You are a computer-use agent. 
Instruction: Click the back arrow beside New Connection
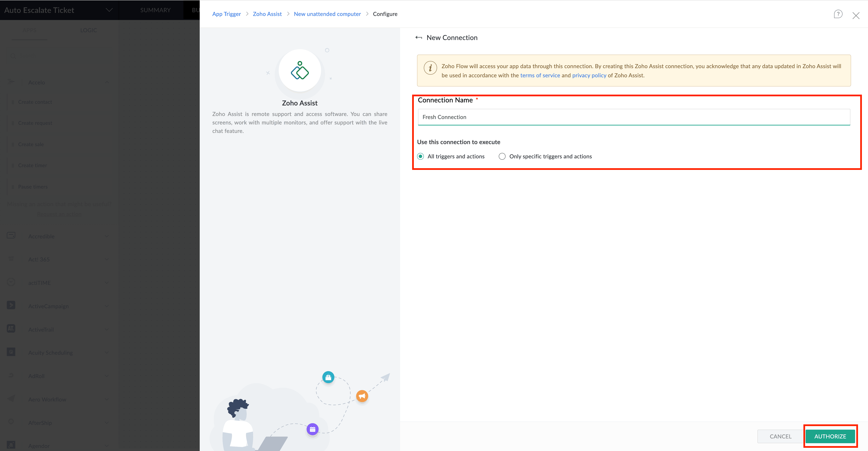point(419,38)
